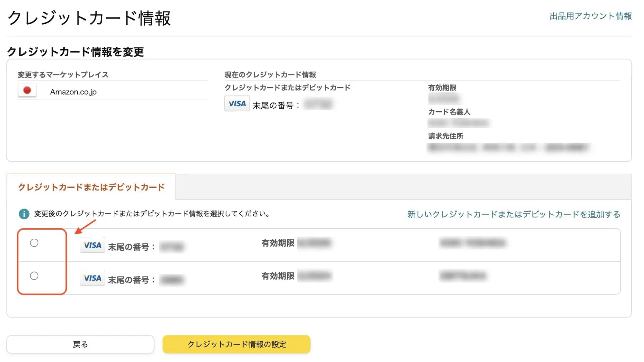
Task: Click the VISA icon on the first card row
Action: (x=92, y=245)
